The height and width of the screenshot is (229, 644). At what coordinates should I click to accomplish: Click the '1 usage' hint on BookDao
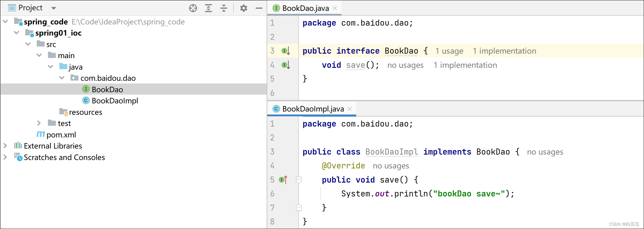pos(449,51)
